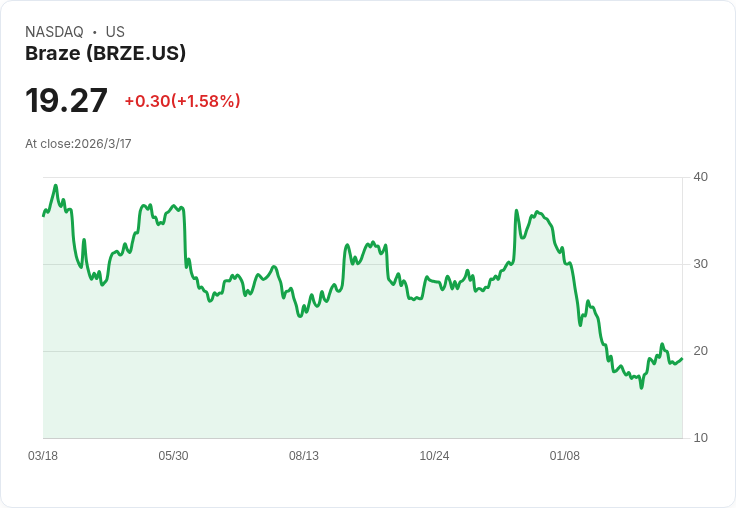Select the 03/18 date on the x-axis

click(43, 456)
